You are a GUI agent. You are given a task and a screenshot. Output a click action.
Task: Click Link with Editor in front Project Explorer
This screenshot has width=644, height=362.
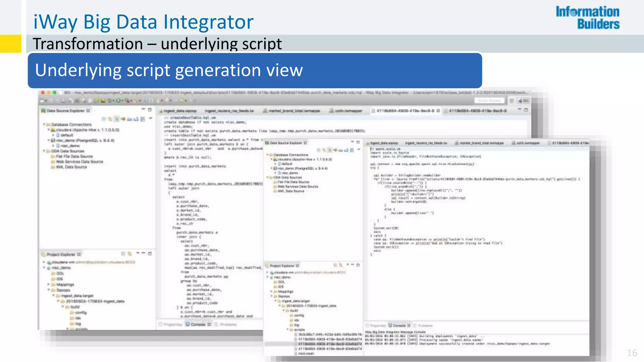[x=341, y=265]
